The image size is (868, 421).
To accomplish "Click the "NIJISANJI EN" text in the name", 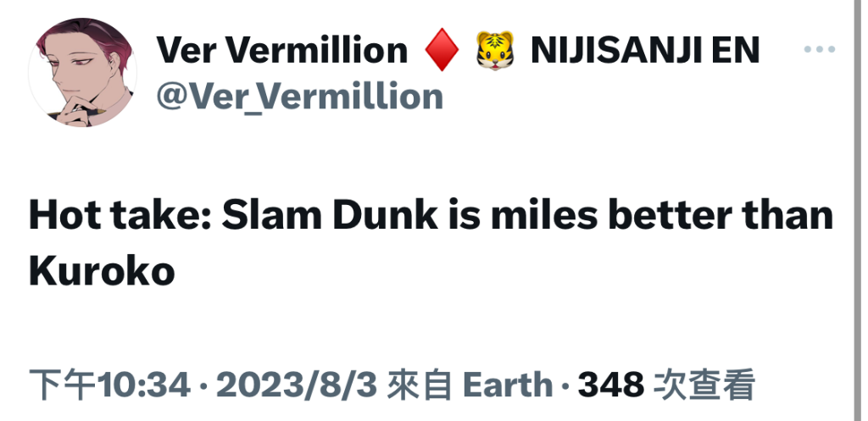I will tap(645, 50).
